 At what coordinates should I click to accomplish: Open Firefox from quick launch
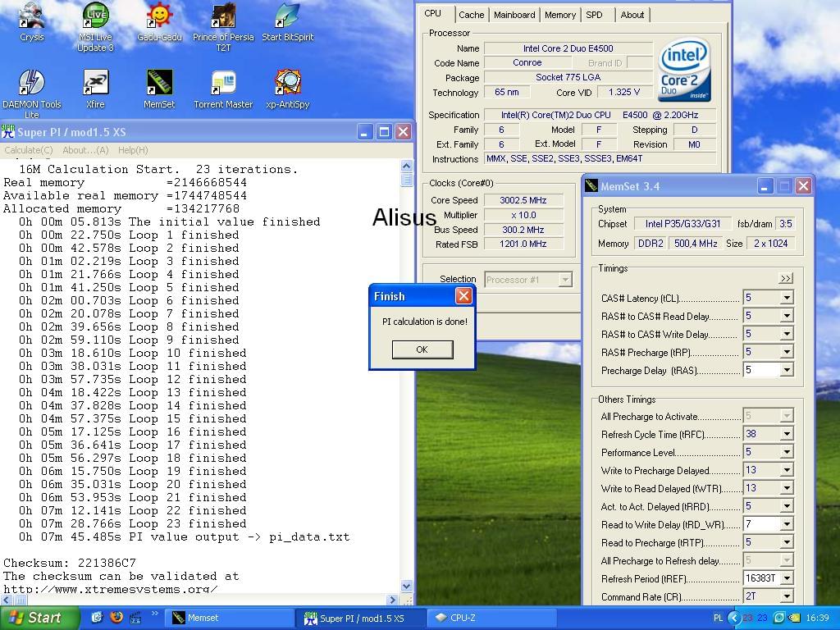pos(116,617)
